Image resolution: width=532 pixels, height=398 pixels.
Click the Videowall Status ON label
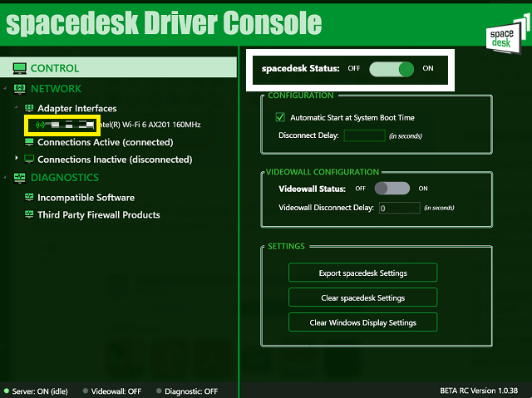coord(423,189)
